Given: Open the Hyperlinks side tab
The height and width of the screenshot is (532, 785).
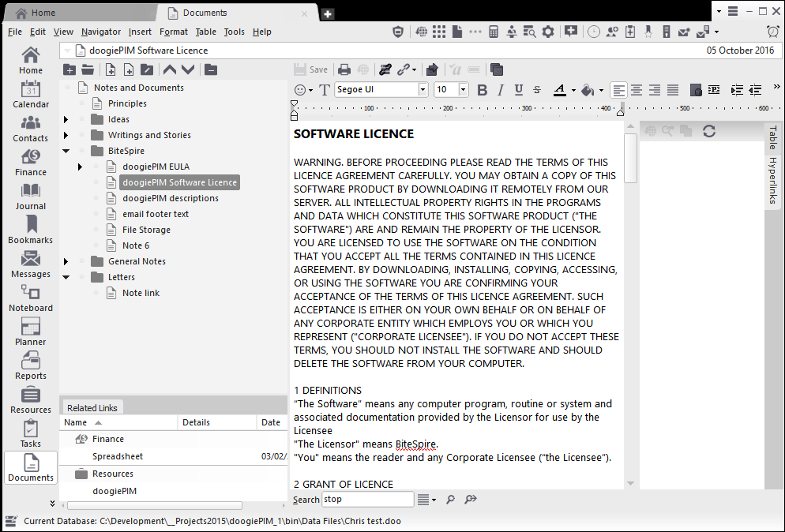Looking at the screenshot, I should (773, 180).
